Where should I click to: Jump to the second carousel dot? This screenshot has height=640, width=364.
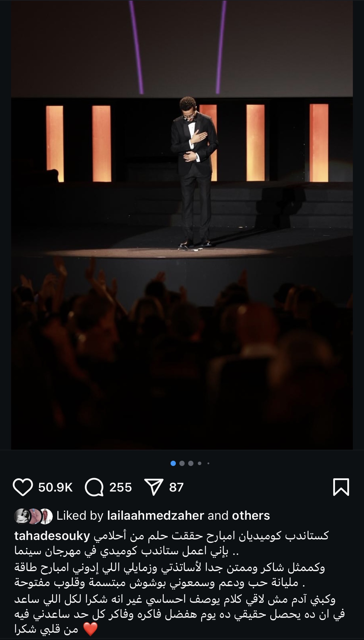click(x=182, y=463)
